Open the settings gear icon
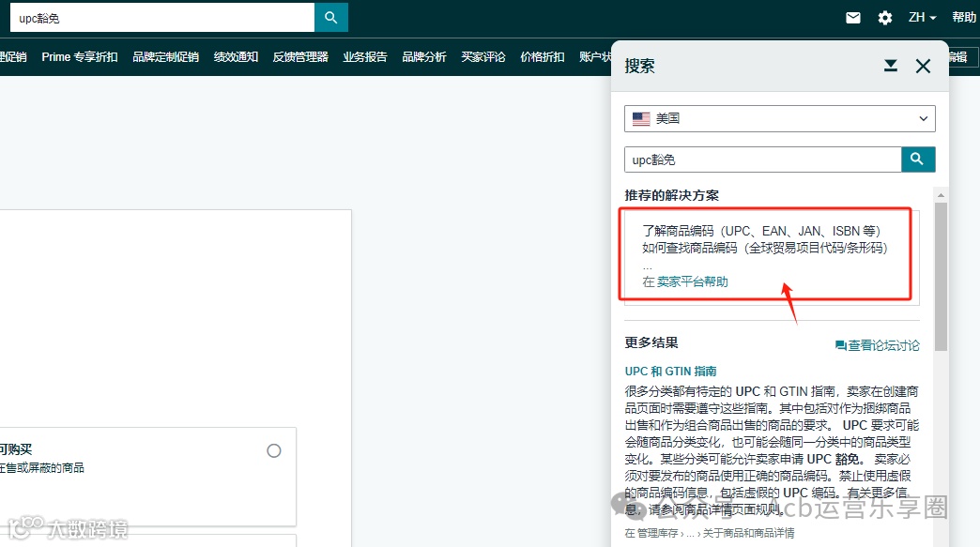 coord(885,18)
